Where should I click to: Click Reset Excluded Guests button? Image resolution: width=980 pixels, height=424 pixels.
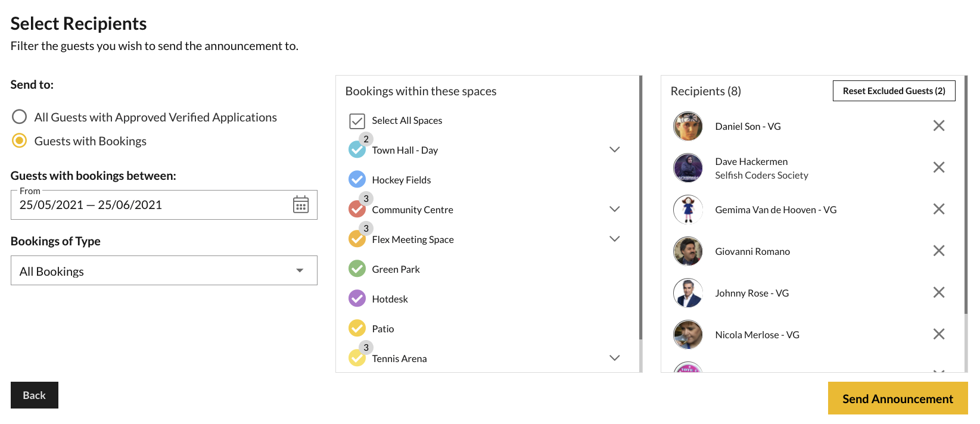pos(894,91)
